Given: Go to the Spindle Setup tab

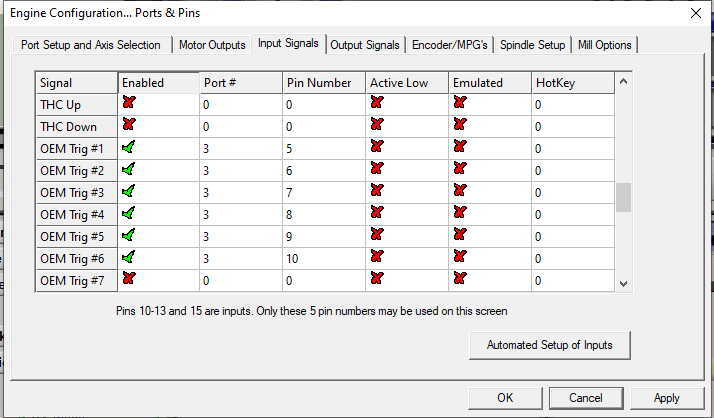Looking at the screenshot, I should click(x=532, y=45).
